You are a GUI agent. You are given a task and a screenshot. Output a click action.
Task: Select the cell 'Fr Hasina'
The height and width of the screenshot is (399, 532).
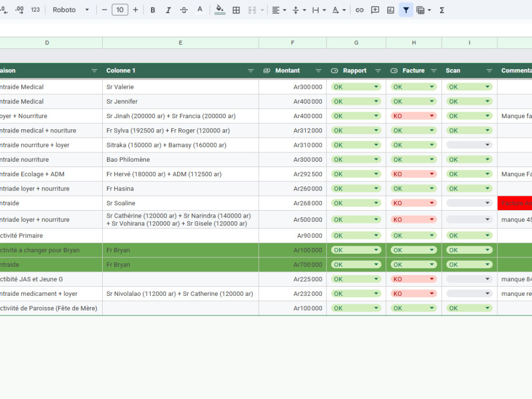(x=180, y=189)
